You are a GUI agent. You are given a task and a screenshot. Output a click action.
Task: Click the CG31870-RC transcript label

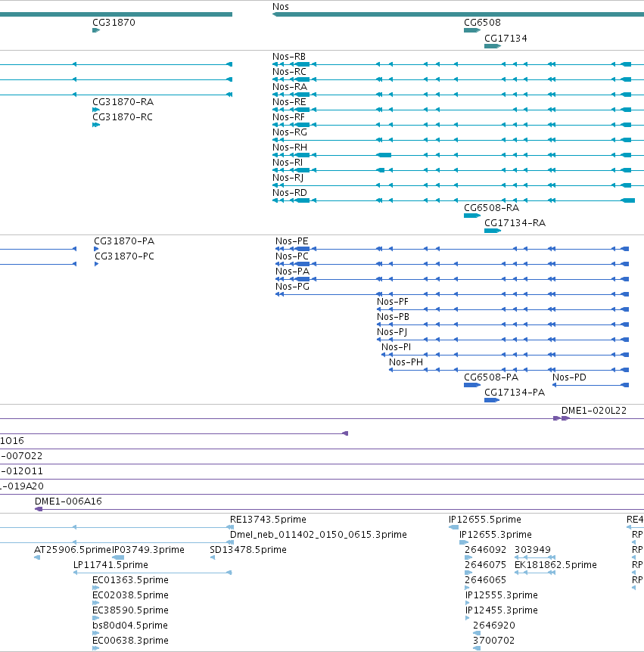(x=123, y=116)
